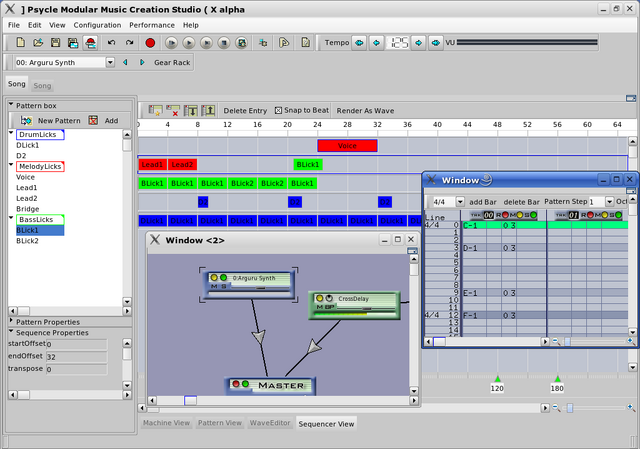640x449 pixels.
Task: Click the sequencer zoom slider handle
Action: point(570,407)
